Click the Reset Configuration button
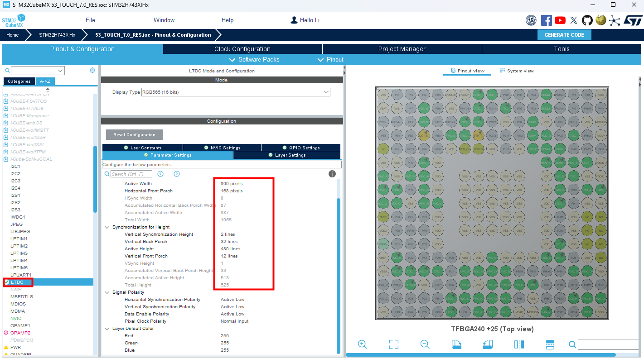The image size is (644, 358). [x=134, y=135]
